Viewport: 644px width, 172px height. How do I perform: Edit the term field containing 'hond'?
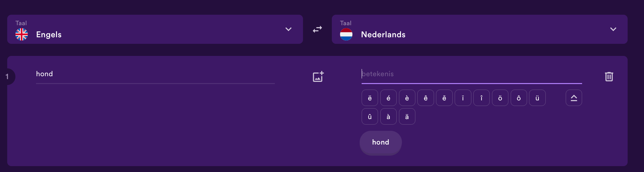(x=155, y=75)
